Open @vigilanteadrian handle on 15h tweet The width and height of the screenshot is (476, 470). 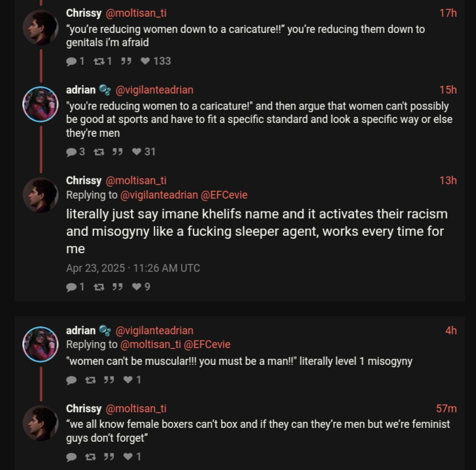154,90
